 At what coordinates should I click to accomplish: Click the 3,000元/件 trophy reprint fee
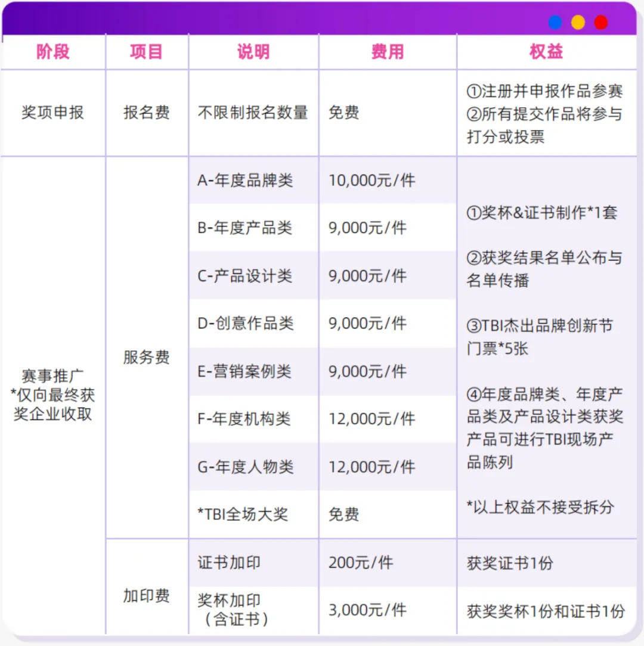tap(367, 610)
